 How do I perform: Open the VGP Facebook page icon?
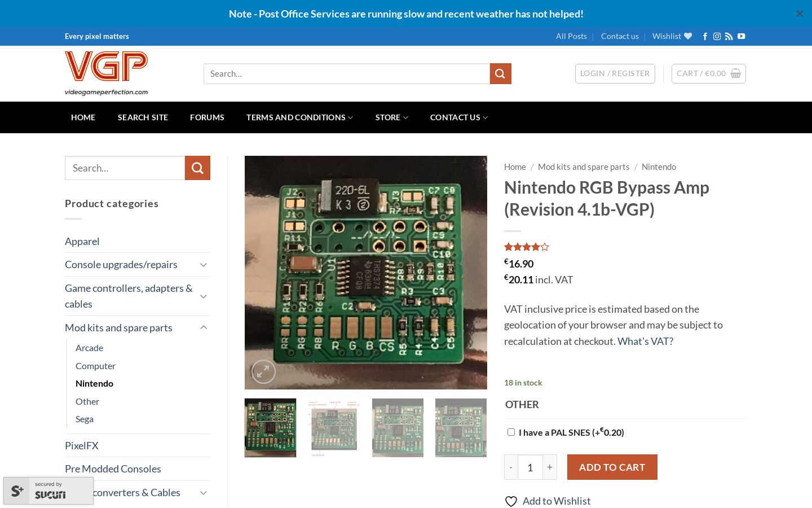705,36
